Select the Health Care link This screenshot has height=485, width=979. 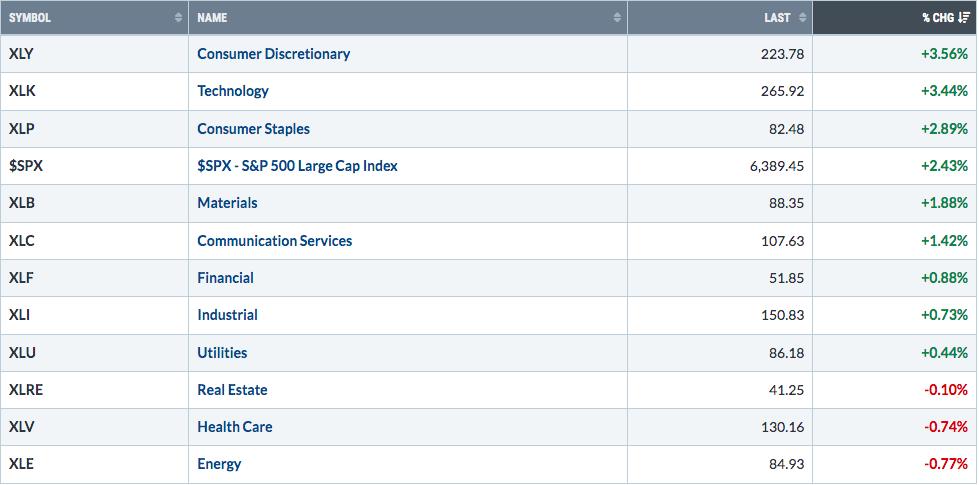click(235, 427)
